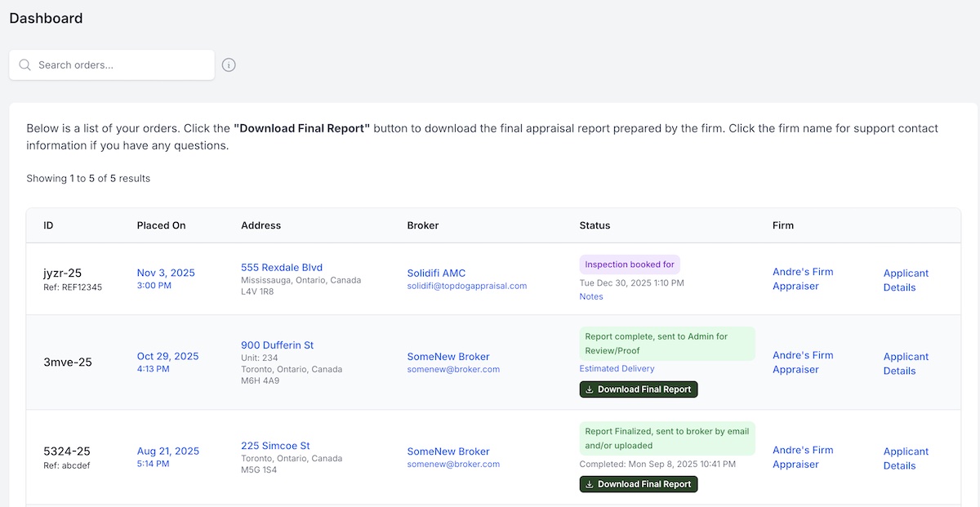The width and height of the screenshot is (980, 507).
Task: Open Notes for order jyzr-25
Action: [x=591, y=296]
